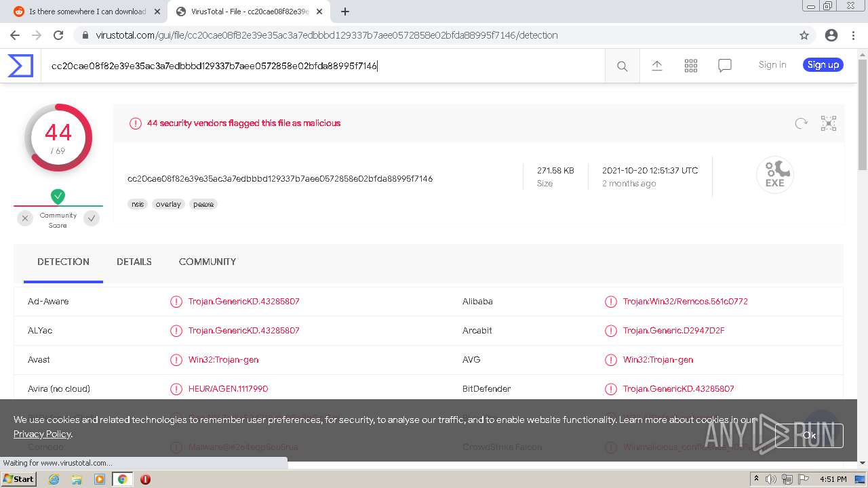The height and width of the screenshot is (488, 868).
Task: Click the red antivirus taskbar icon
Action: 145,479
